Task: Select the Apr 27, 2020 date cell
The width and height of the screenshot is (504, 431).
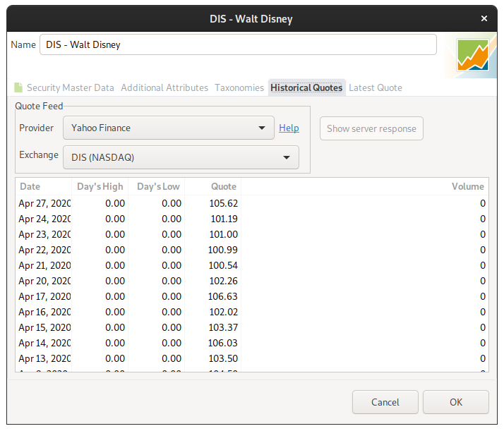Action: coord(44,203)
